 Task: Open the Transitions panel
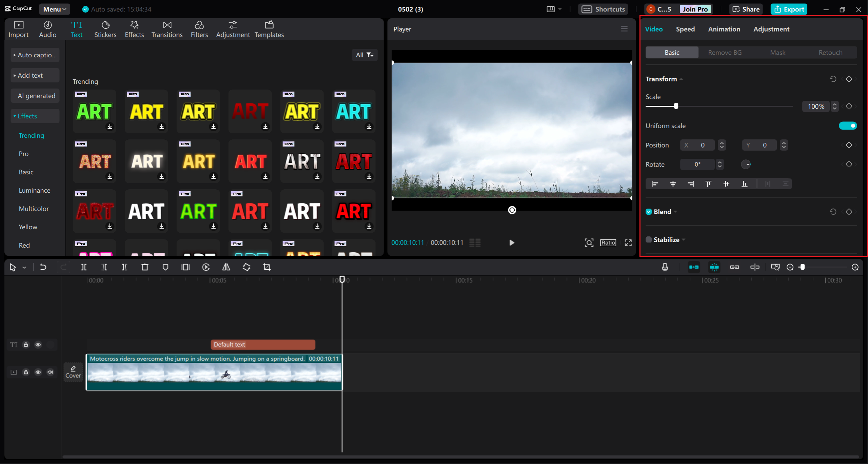[x=167, y=29]
